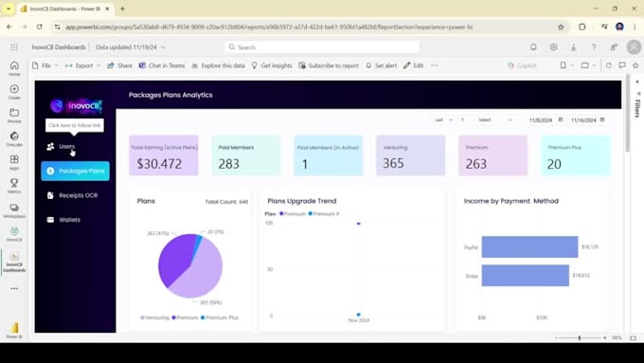Click the favorite star in report toolbar
This screenshot has width=644, height=363.
pos(635,65)
